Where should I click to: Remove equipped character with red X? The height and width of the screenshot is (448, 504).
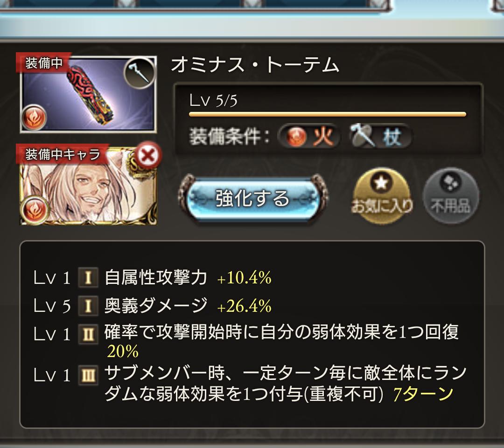point(148,156)
